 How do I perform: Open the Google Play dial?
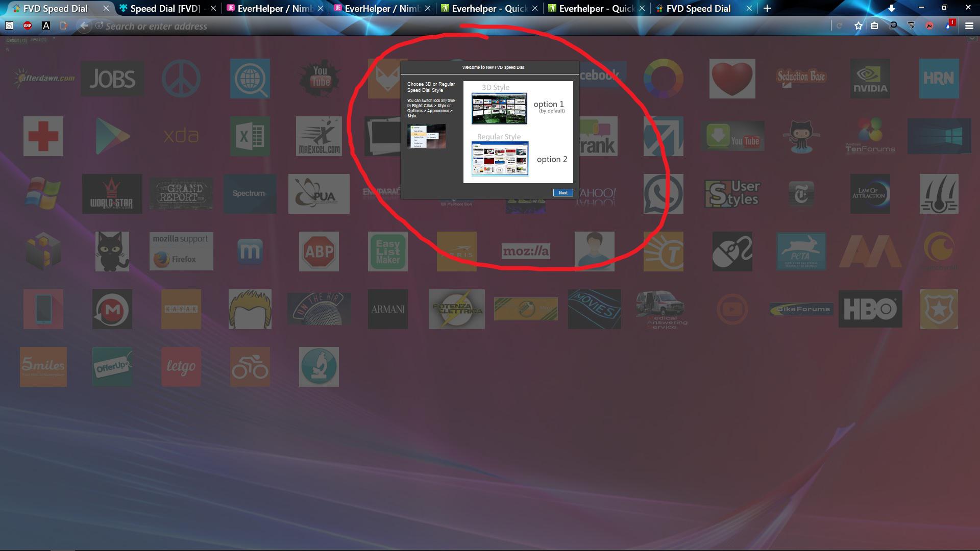click(x=112, y=136)
